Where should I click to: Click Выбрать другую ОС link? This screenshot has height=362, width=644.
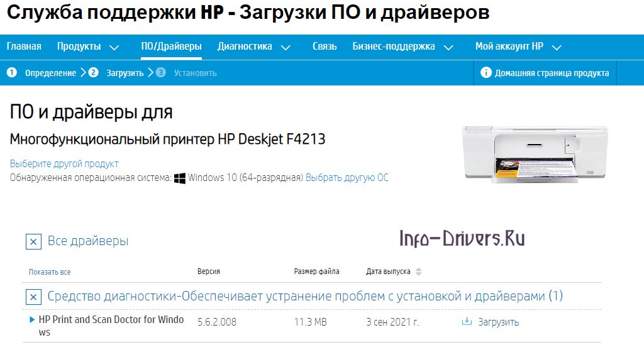tap(347, 177)
